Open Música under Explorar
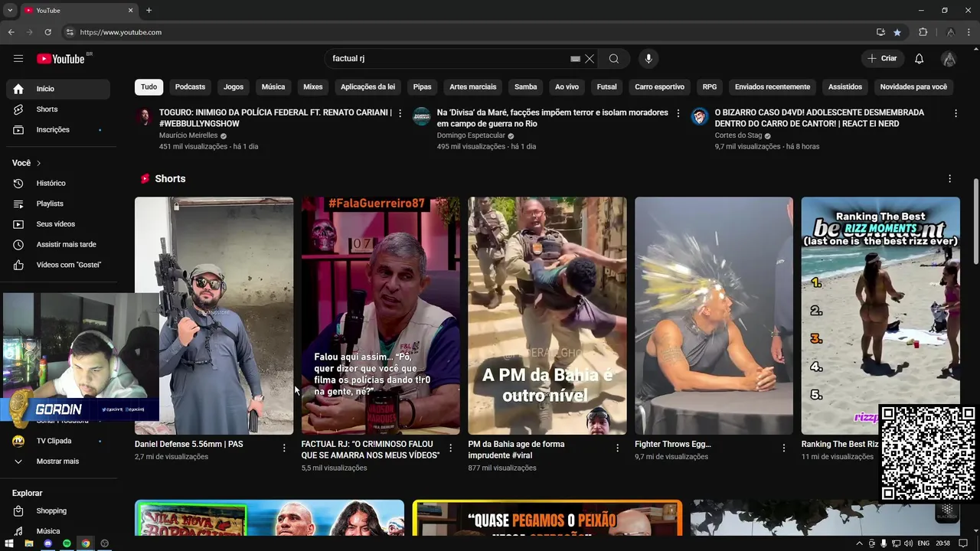 click(58, 531)
